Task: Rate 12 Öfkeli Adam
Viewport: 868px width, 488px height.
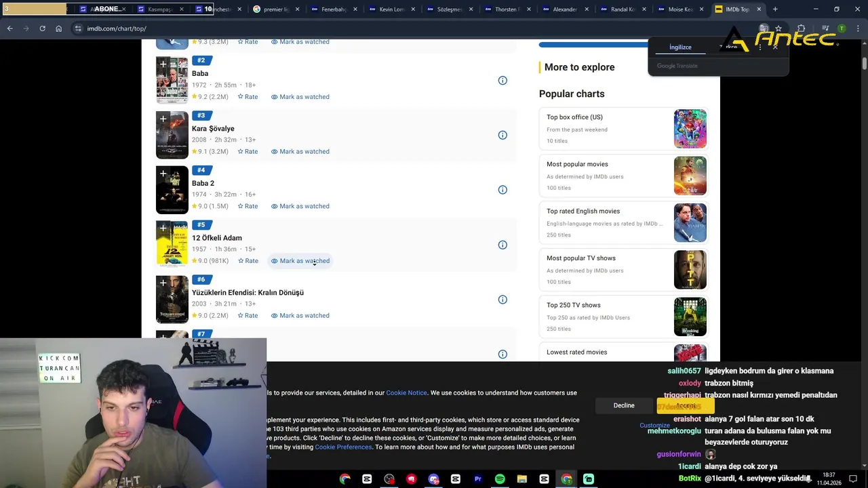Action: click(x=248, y=261)
